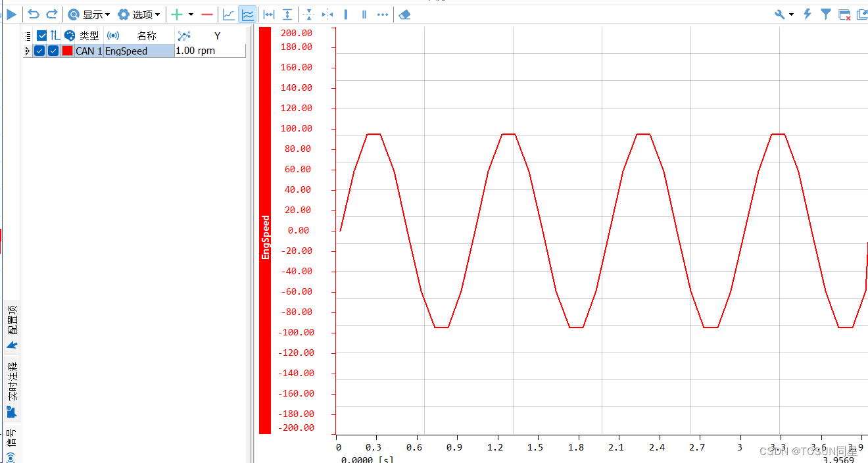
Task: Remove signal with red minus icon
Action: pos(207,14)
